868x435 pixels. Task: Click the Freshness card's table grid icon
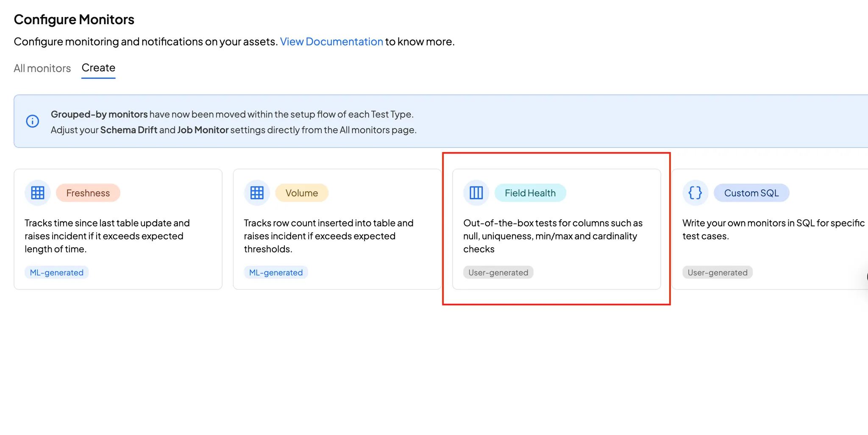tap(38, 193)
